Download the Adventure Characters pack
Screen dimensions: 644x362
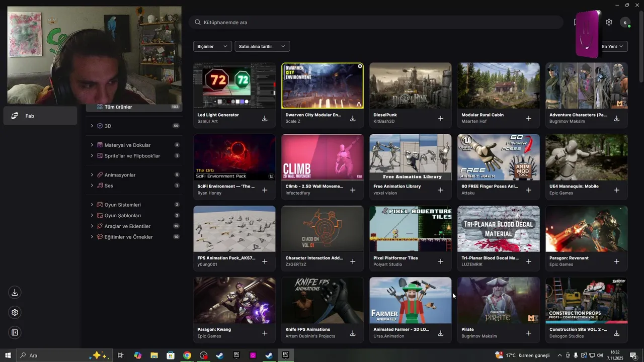[x=617, y=118]
